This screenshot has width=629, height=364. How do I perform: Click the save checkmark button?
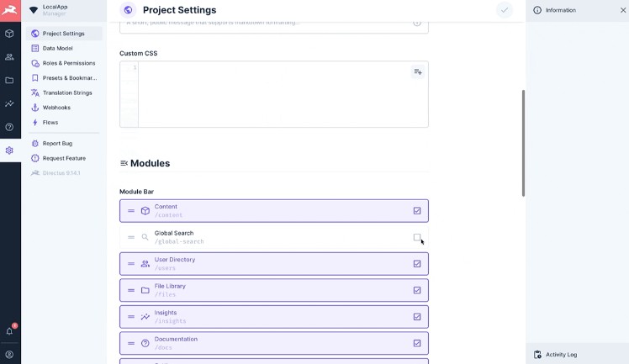pyautogui.click(x=504, y=10)
